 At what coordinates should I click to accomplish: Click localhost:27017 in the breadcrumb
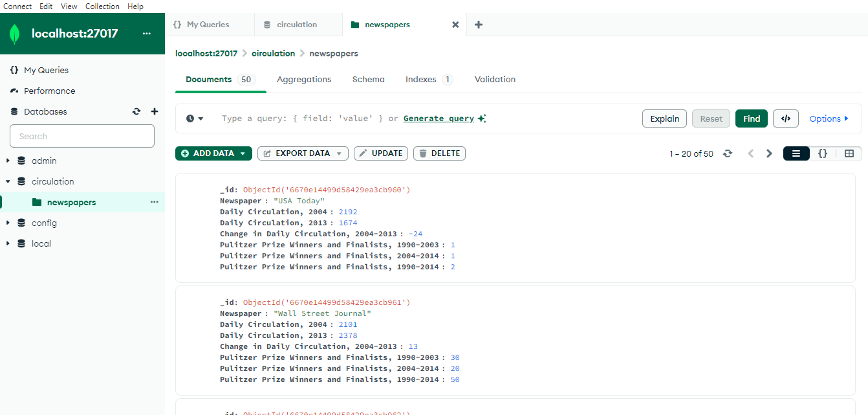point(206,53)
